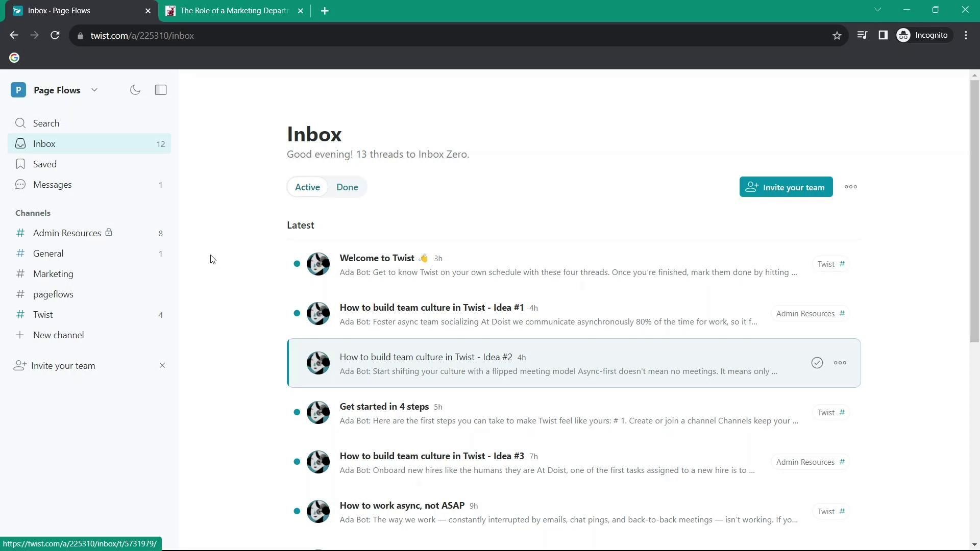
Task: Open Chrome tab search chevron
Action: [877, 10]
